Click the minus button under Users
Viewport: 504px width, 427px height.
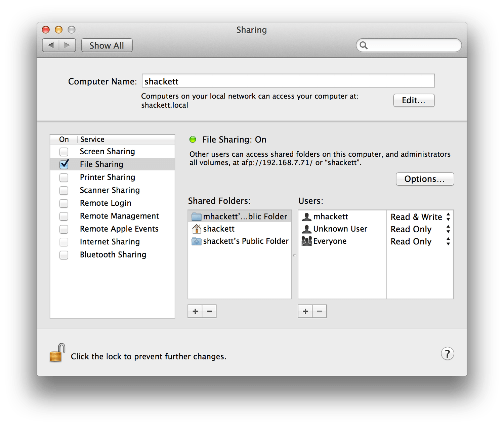[x=320, y=311]
